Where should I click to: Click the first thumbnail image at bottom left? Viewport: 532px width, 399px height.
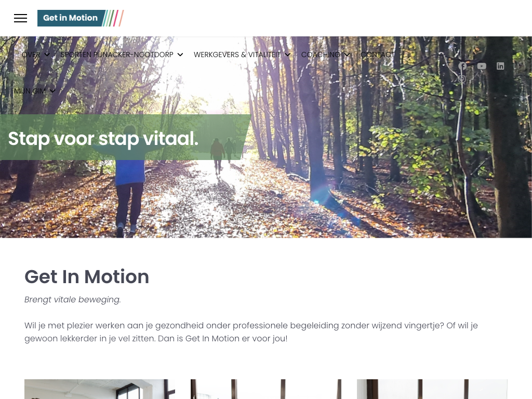point(100,389)
